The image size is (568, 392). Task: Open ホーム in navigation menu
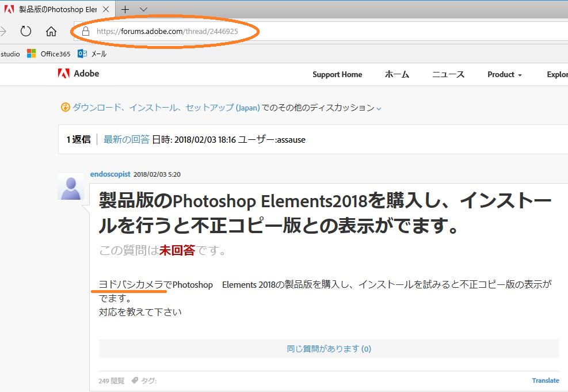coord(397,74)
